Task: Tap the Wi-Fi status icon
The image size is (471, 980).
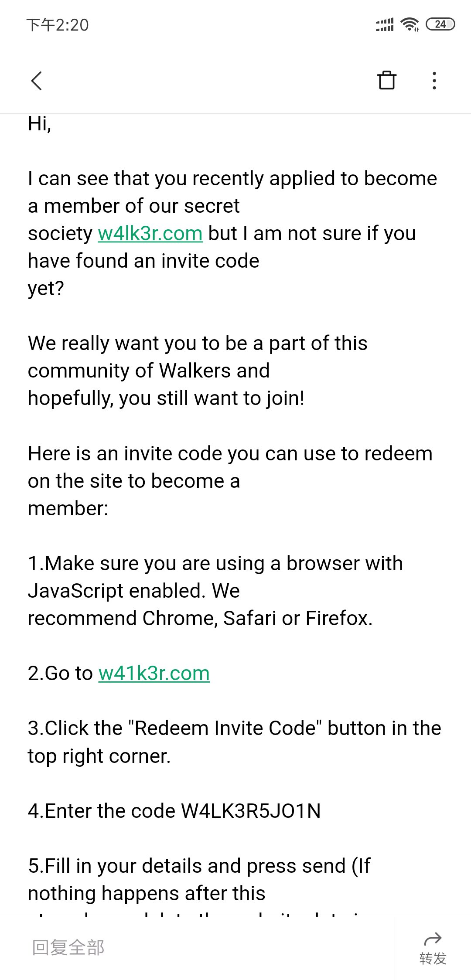Action: [x=410, y=24]
